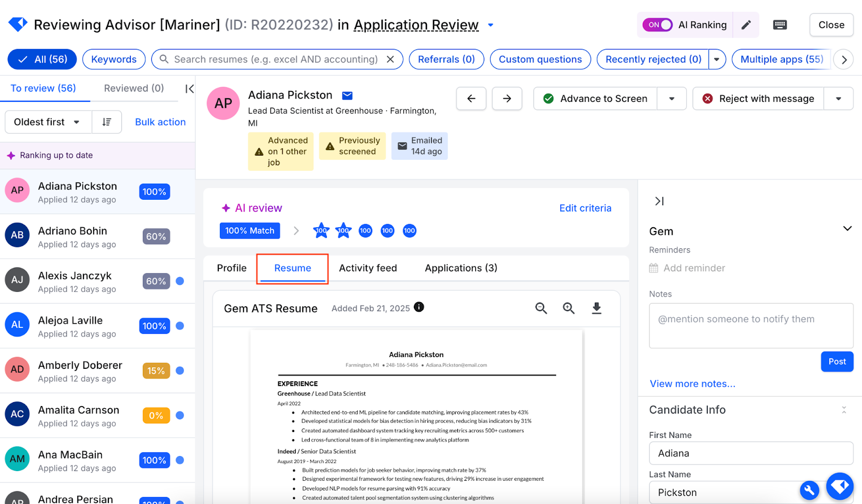Download the resume
Viewport: 862px width, 504px height.
pos(596,308)
